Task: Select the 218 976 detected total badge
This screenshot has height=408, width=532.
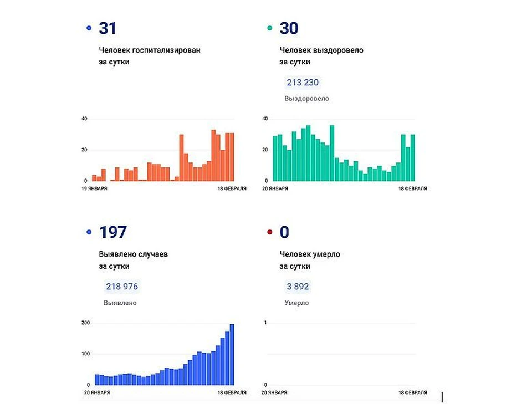Action: [x=122, y=287]
